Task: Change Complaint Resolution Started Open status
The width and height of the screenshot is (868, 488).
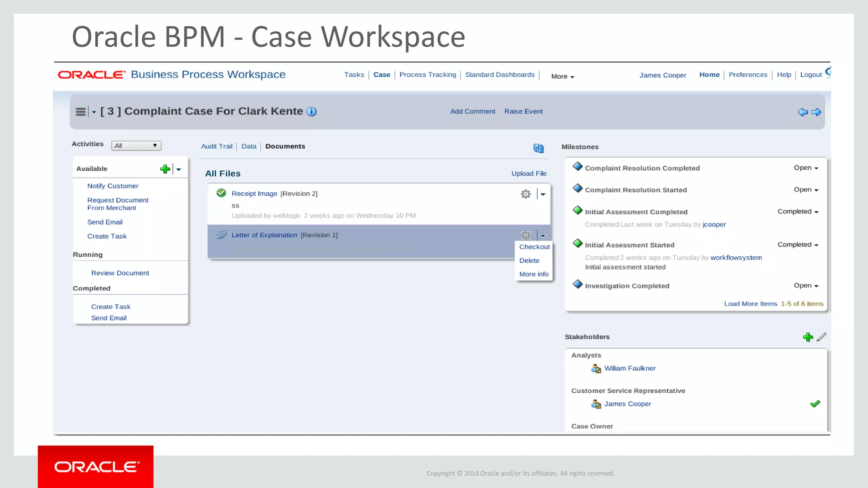Action: (806, 190)
